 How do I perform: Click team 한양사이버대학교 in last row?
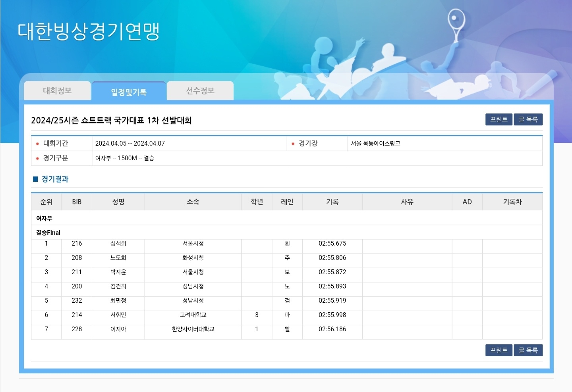click(193, 329)
